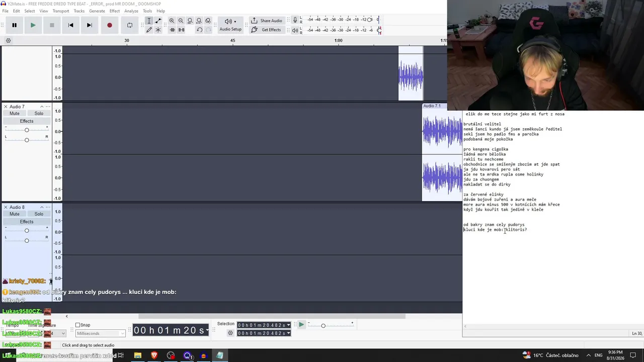Open the Tracks menu
644x362 pixels.
tap(79, 11)
